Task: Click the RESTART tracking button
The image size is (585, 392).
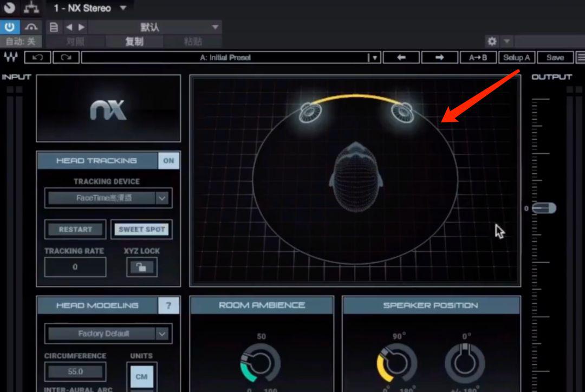Action: pos(75,230)
